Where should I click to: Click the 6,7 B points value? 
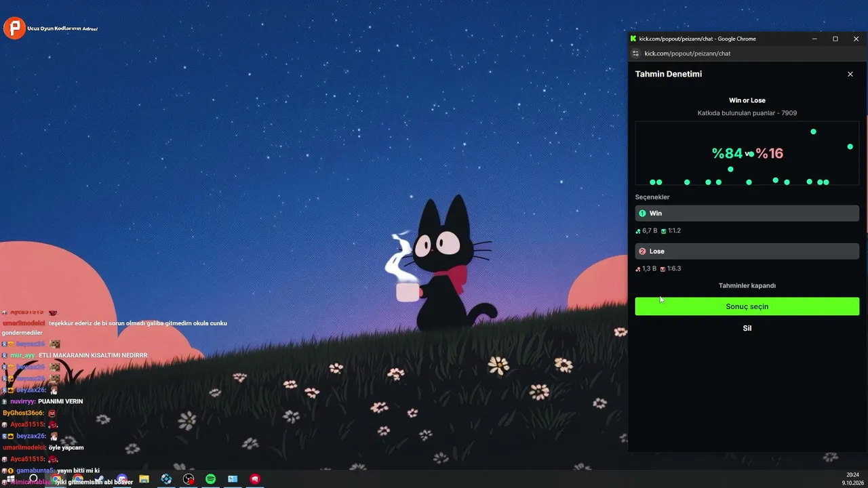coord(650,231)
